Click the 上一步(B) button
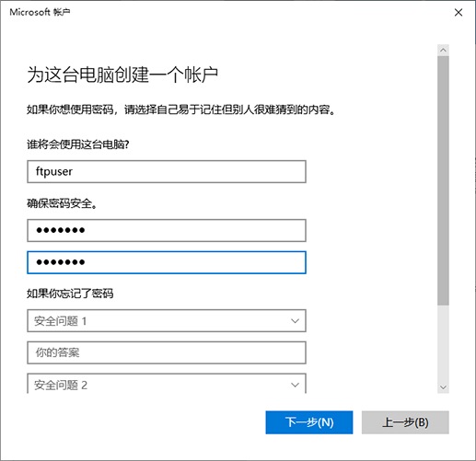This screenshot has width=476, height=461. [x=405, y=422]
